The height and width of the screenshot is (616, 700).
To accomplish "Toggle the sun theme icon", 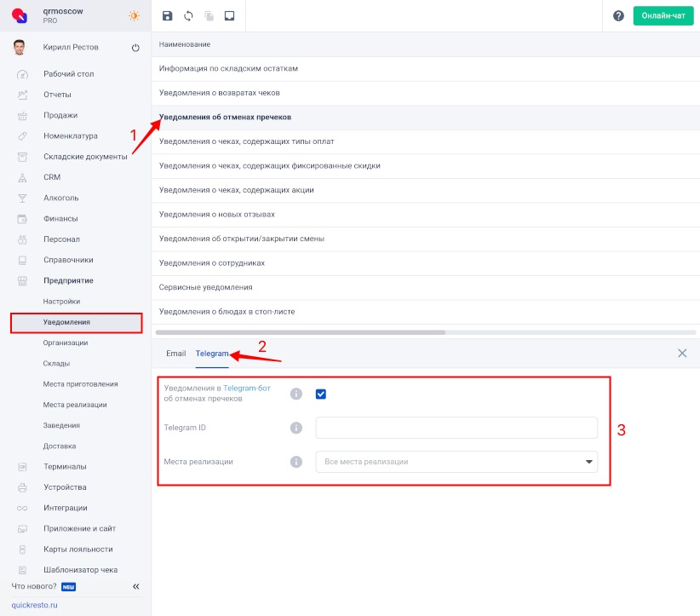I will point(134,15).
